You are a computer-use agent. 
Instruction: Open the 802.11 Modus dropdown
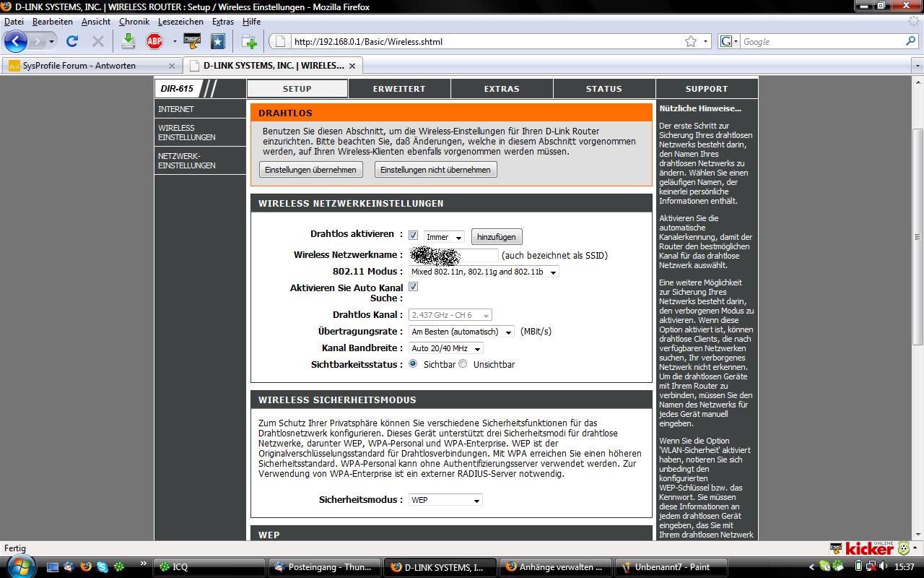[x=484, y=272]
